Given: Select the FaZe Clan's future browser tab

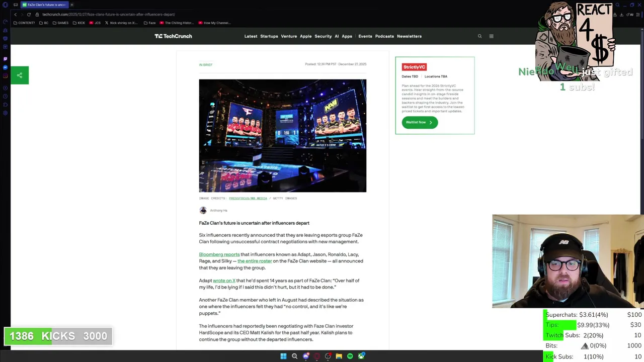Looking at the screenshot, I should (x=44, y=5).
